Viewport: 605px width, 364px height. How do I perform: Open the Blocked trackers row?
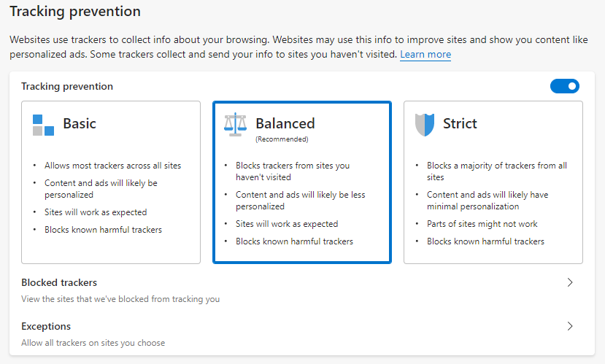tap(292, 290)
